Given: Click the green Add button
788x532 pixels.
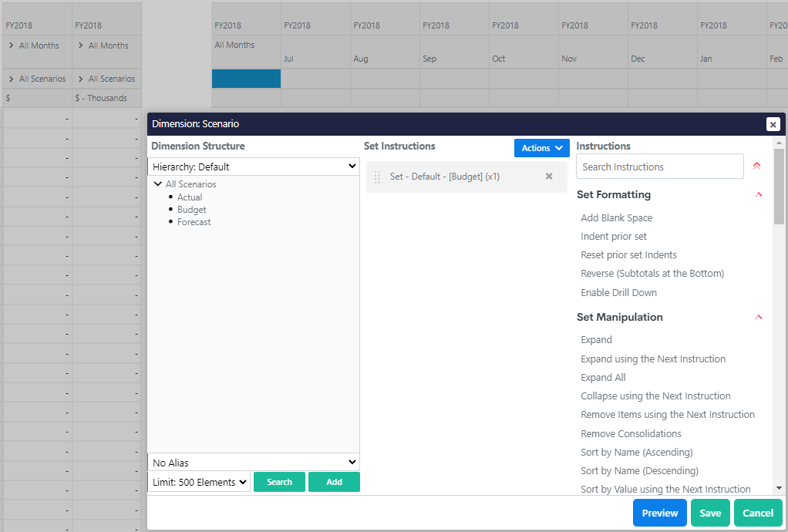Looking at the screenshot, I should (334, 482).
